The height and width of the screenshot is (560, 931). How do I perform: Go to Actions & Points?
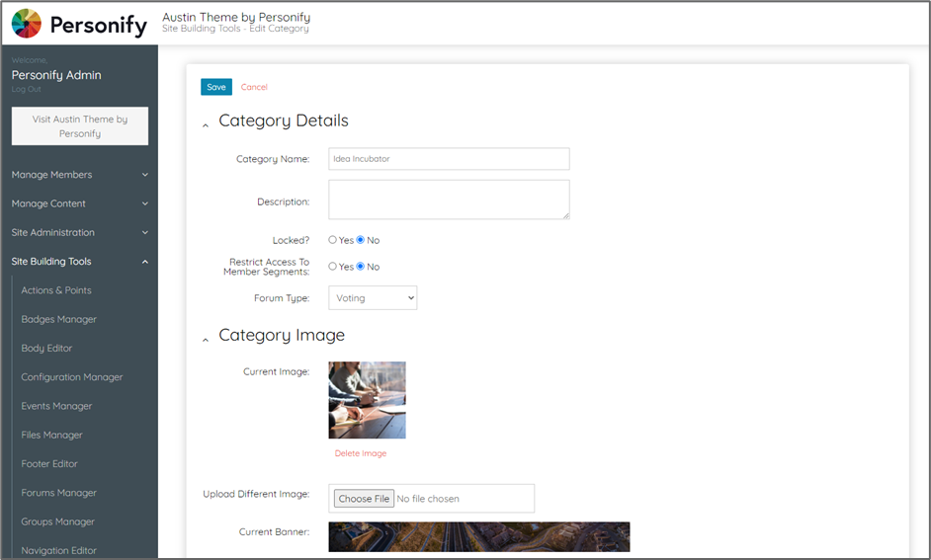pos(56,290)
